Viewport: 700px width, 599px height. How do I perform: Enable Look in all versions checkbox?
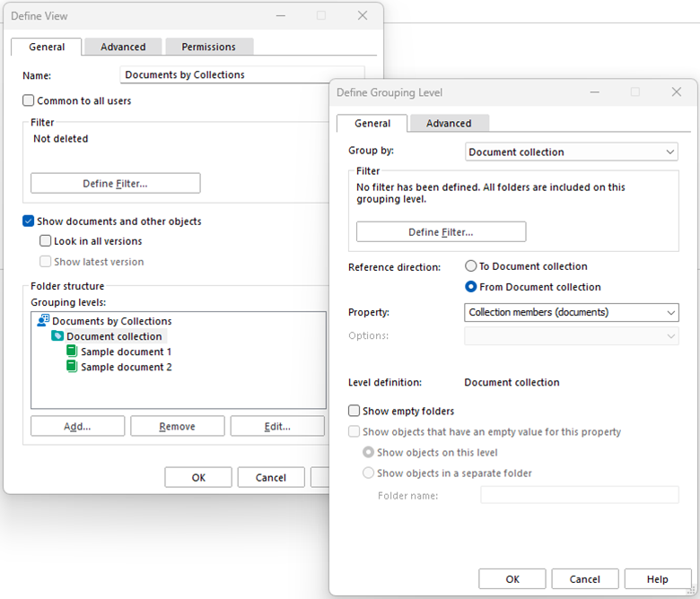click(45, 241)
